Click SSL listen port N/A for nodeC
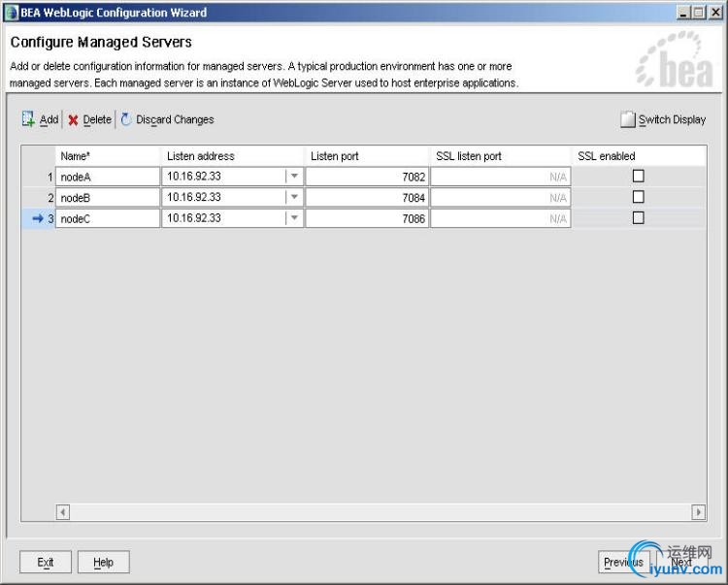Image resolution: width=728 pixels, height=585 pixels. [501, 218]
